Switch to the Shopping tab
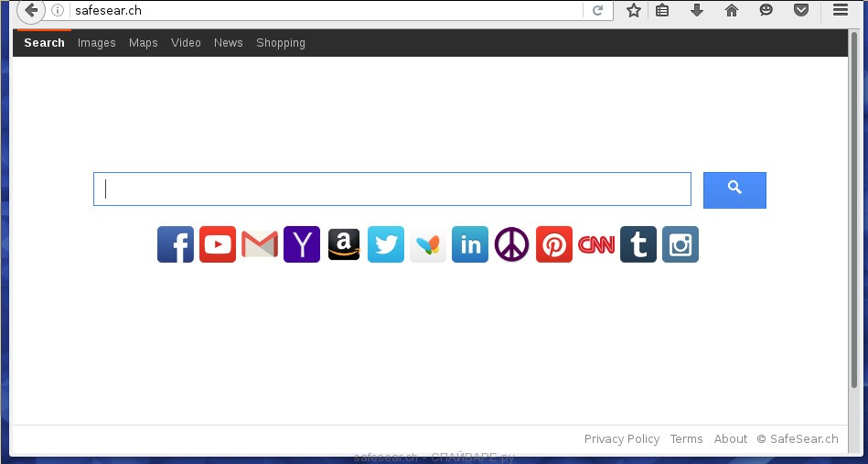This screenshot has width=868, height=464. coord(281,43)
